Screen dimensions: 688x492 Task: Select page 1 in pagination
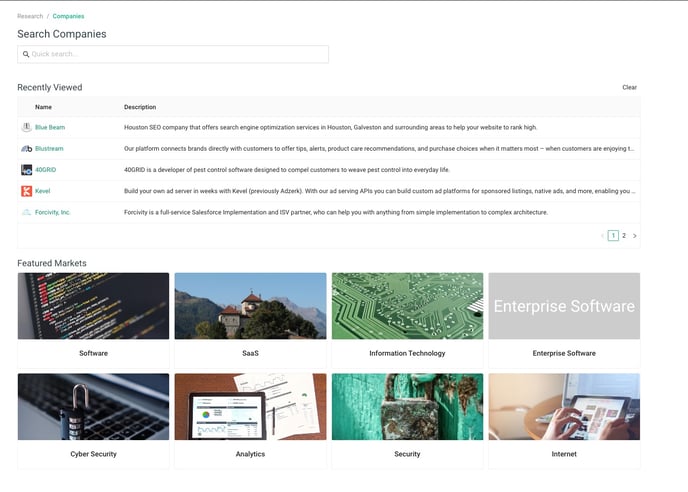click(613, 236)
